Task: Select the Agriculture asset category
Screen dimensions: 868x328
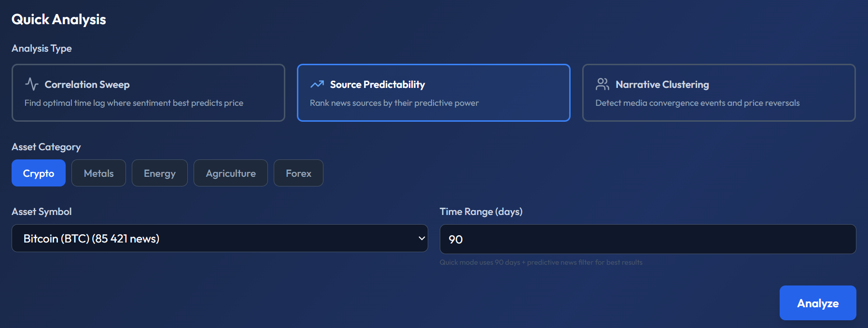Action: pyautogui.click(x=230, y=173)
